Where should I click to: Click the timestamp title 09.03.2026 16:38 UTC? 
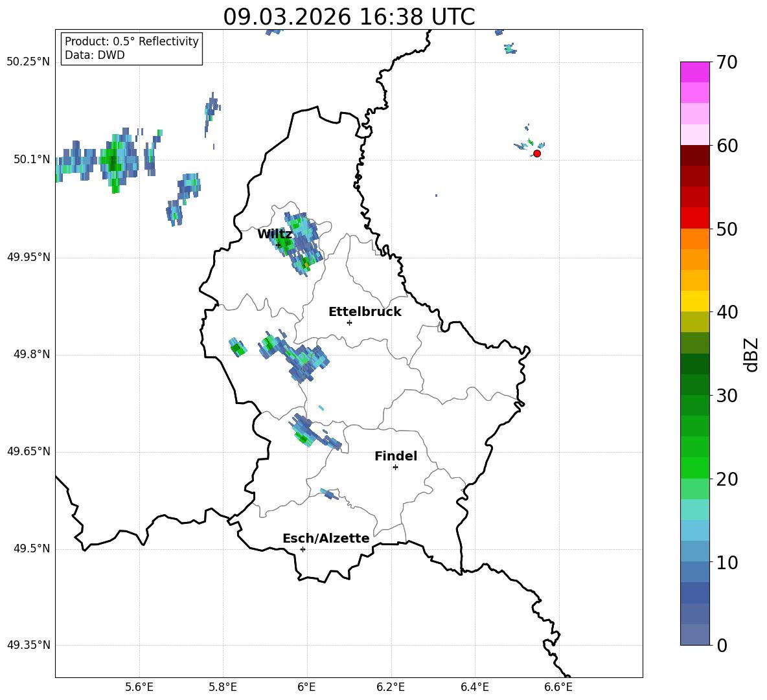click(x=349, y=16)
